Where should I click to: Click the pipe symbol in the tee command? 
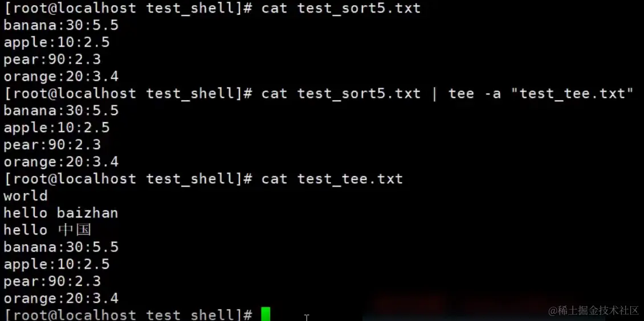(x=434, y=93)
